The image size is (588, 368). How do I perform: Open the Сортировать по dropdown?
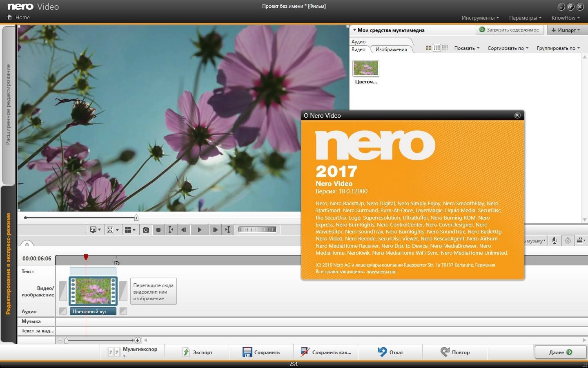click(x=508, y=48)
